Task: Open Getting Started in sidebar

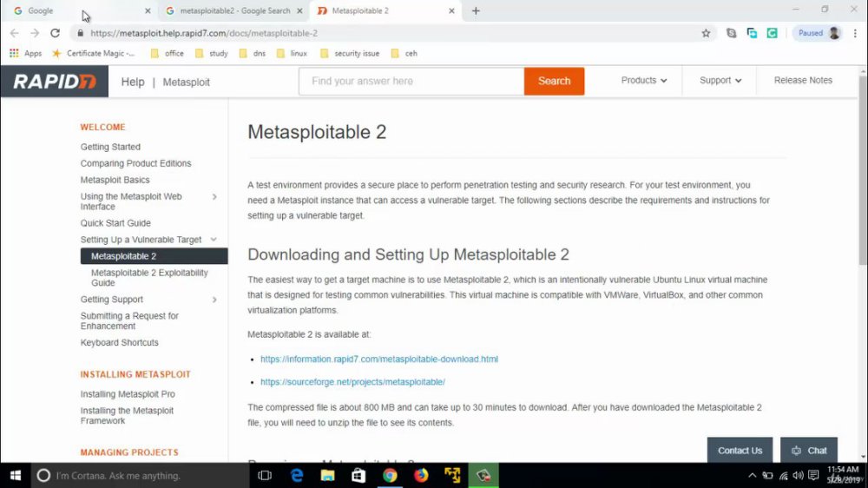Action: (110, 147)
